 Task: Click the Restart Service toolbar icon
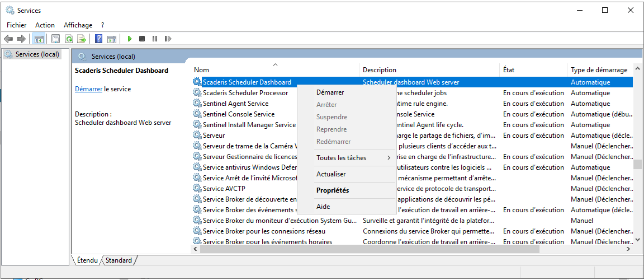pos(168,39)
